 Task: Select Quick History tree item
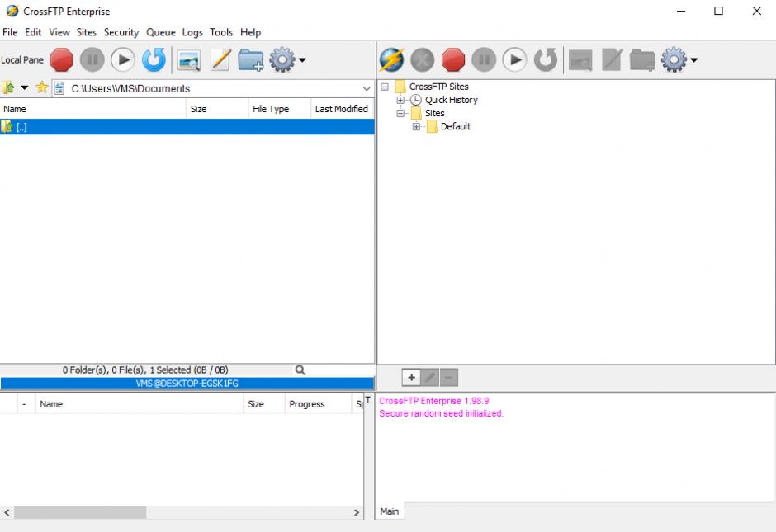452,100
